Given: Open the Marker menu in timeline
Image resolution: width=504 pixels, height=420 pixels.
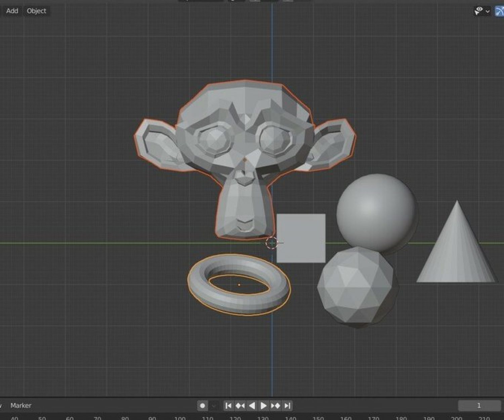Looking at the screenshot, I should [x=21, y=406].
